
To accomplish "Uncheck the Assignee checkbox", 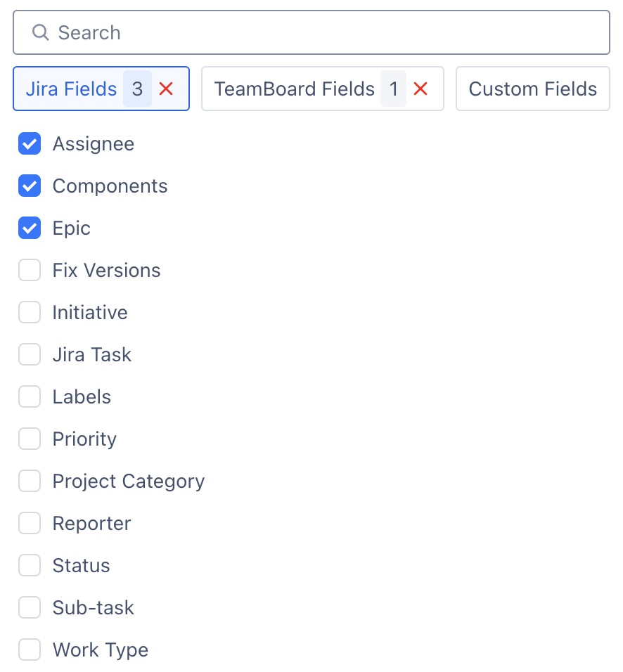I will [x=30, y=143].
